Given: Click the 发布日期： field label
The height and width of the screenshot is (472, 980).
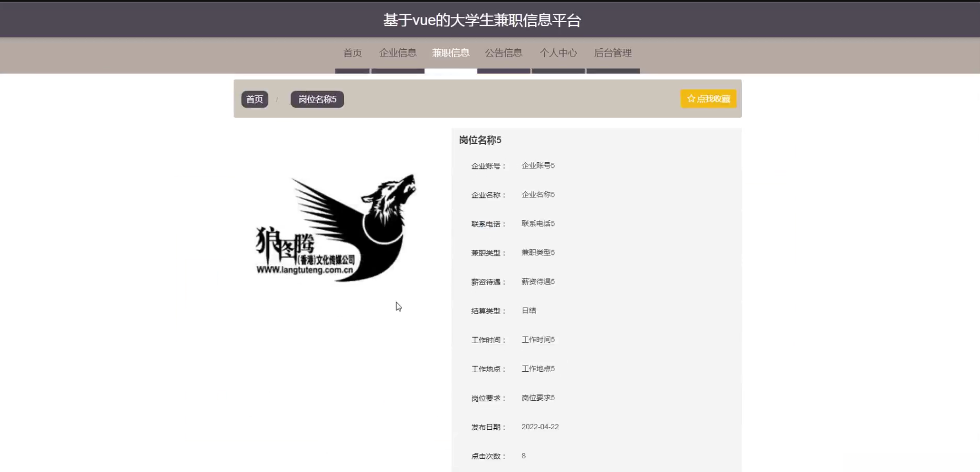Looking at the screenshot, I should (488, 428).
